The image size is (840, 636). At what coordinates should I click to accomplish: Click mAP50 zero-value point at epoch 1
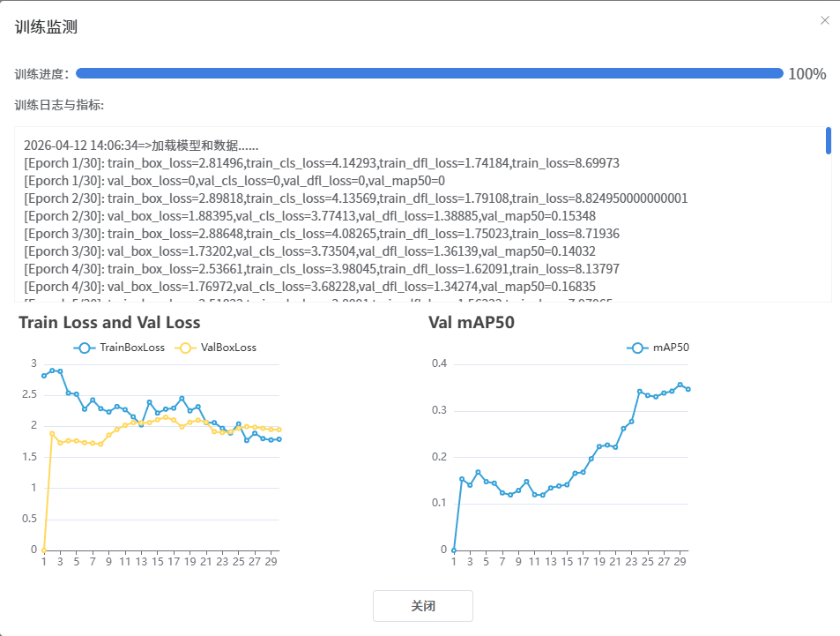[x=454, y=550]
